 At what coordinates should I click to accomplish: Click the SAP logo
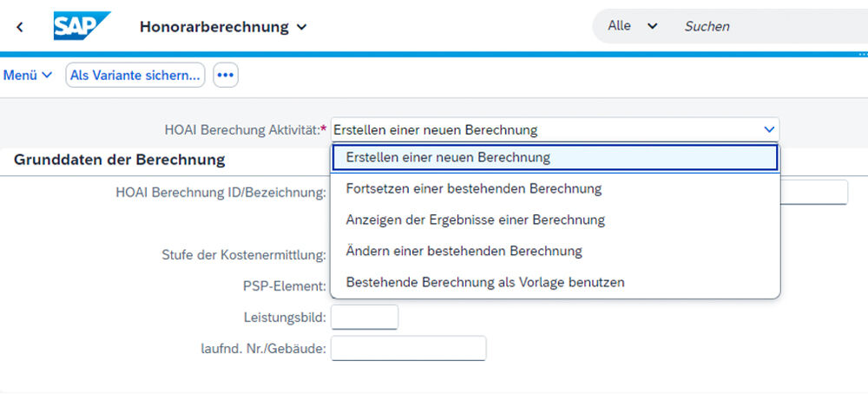[x=82, y=26]
